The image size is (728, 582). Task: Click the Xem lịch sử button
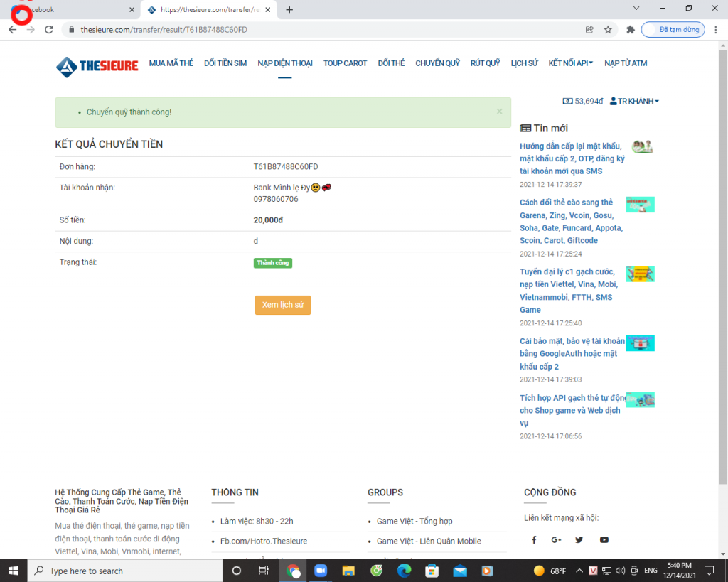tap(282, 305)
